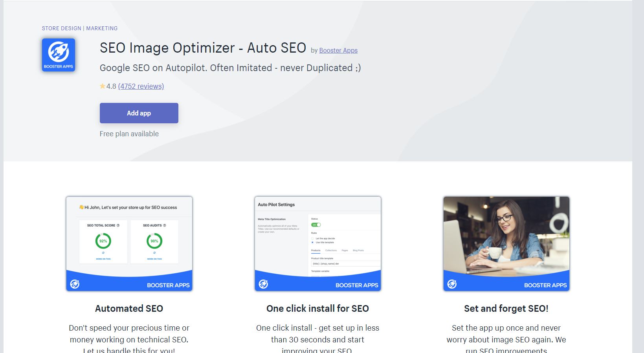Viewport: 644px width, 353px height.
Task: Open the SEO total score screenshot thumbnail
Action: (129, 244)
